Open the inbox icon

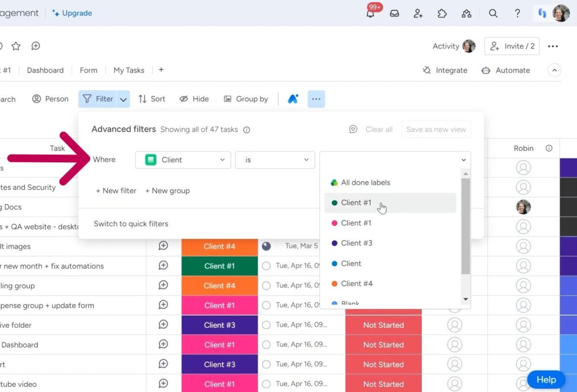tap(394, 13)
